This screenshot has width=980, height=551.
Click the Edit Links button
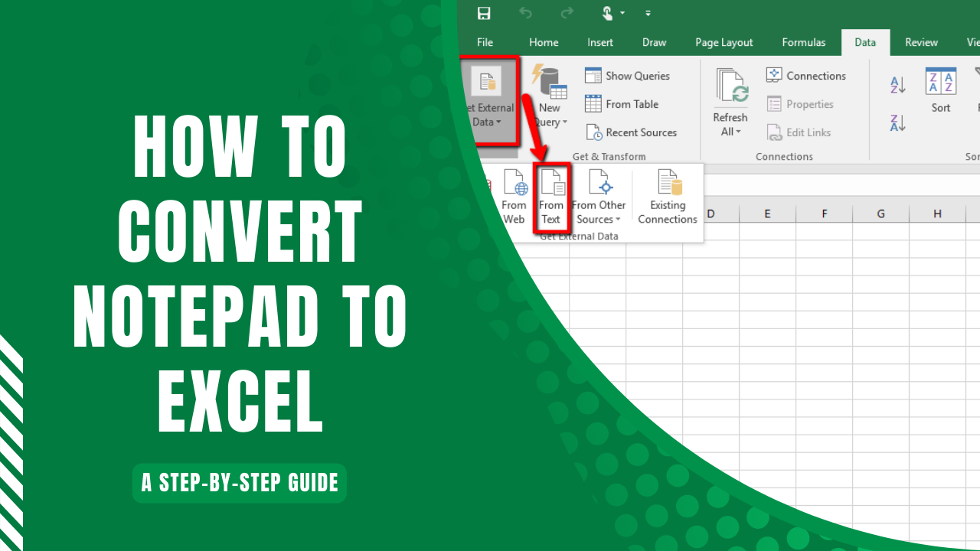pyautogui.click(x=799, y=132)
